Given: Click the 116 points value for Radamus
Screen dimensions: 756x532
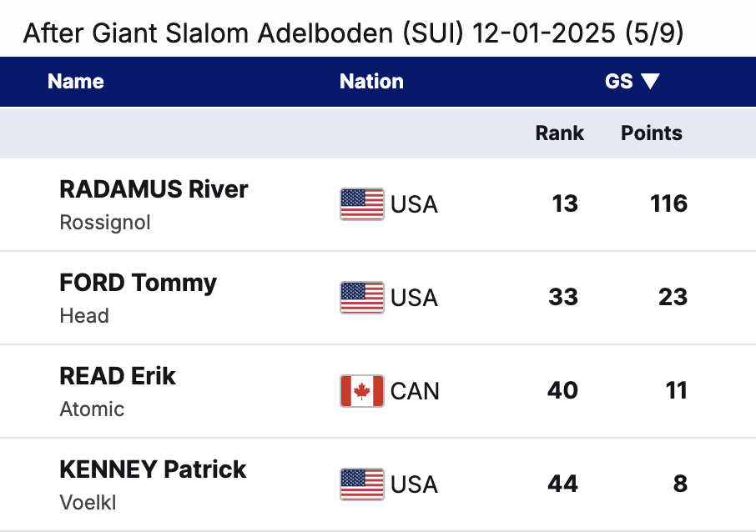Looking at the screenshot, I should pyautogui.click(x=668, y=204).
